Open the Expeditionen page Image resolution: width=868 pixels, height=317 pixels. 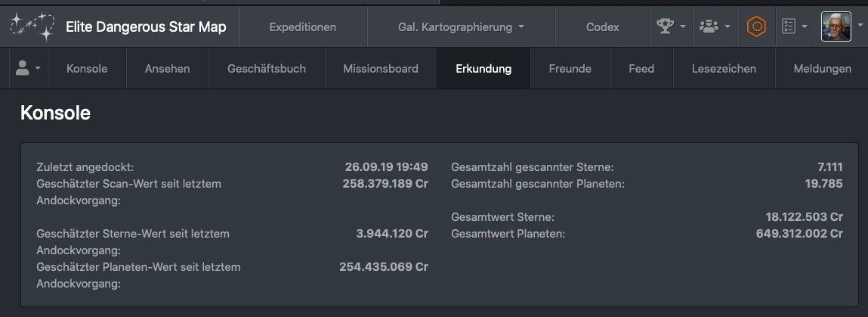tap(302, 26)
